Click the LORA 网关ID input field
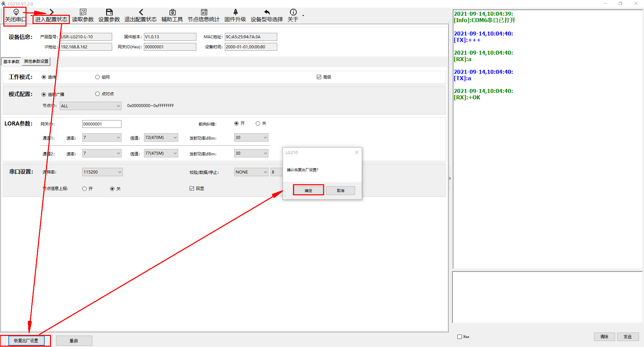The image size is (644, 347). (x=102, y=124)
